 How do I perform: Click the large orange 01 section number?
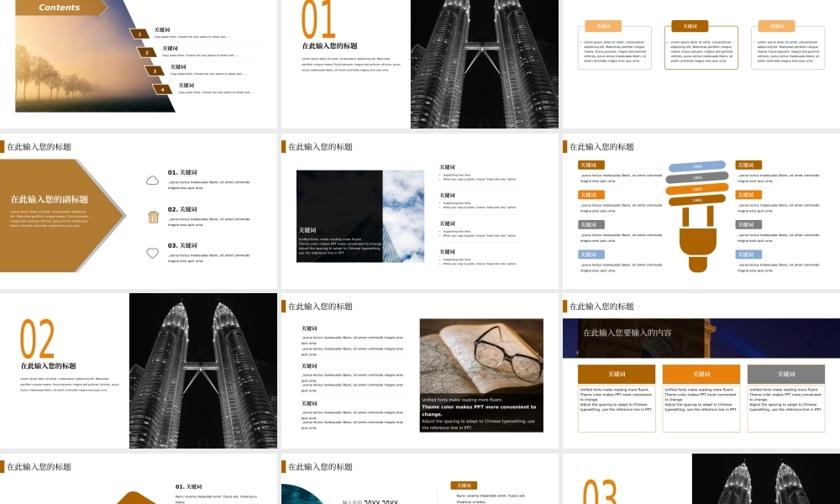click(318, 20)
